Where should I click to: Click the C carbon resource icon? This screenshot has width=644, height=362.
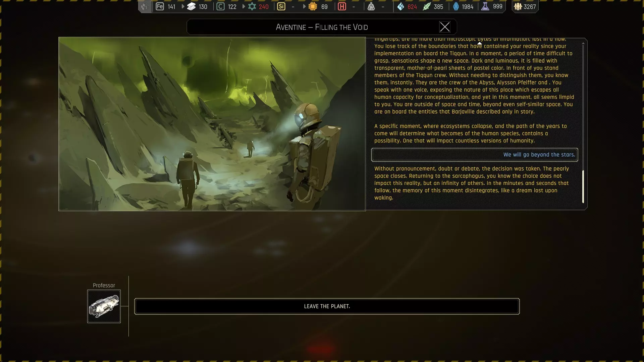pos(220,6)
